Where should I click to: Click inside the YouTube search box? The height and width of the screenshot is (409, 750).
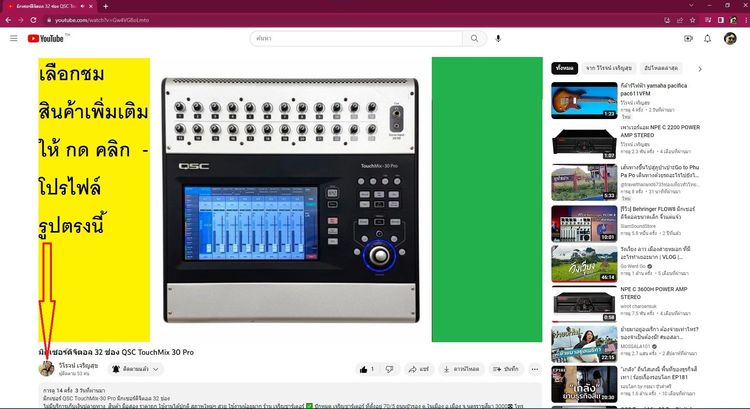pos(356,38)
